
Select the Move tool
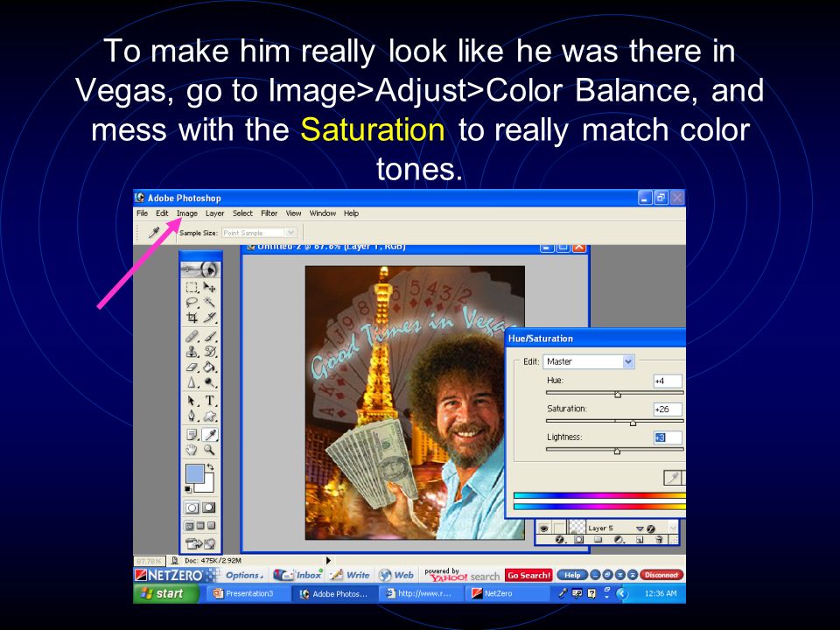click(210, 288)
